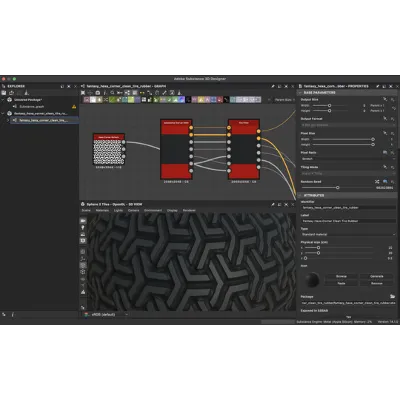Collapse the Base Parameters section
400x400 pixels.
tap(300, 93)
